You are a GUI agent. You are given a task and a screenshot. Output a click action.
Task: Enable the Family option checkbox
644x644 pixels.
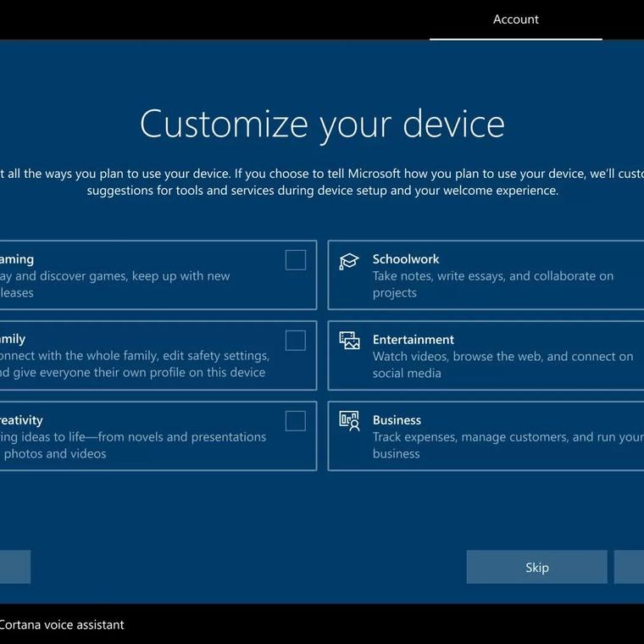click(x=296, y=341)
